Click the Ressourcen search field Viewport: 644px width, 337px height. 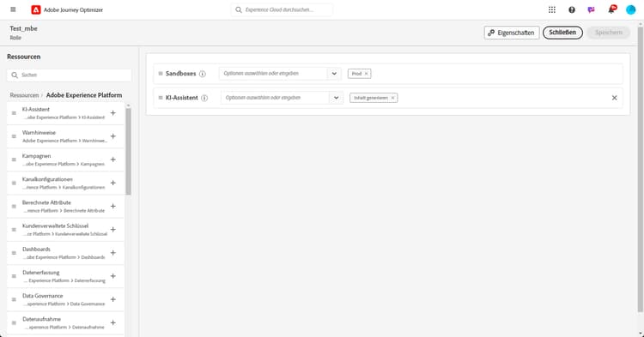pos(69,75)
